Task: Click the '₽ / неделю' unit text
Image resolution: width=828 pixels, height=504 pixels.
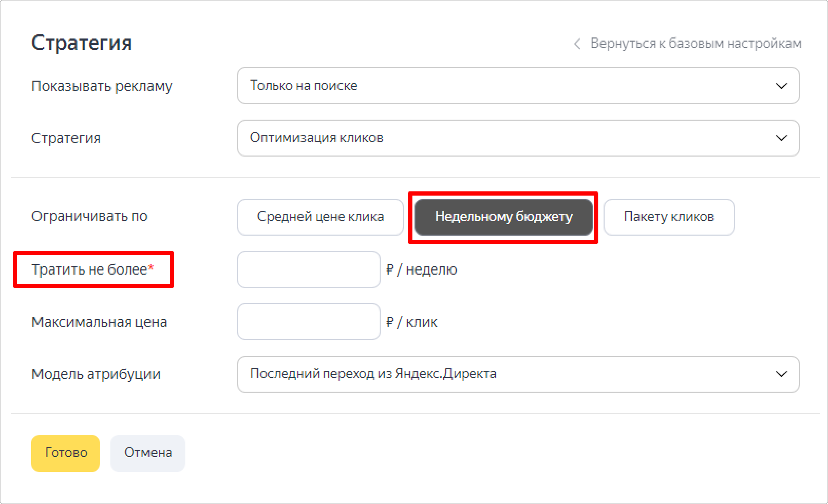Action: tap(421, 270)
